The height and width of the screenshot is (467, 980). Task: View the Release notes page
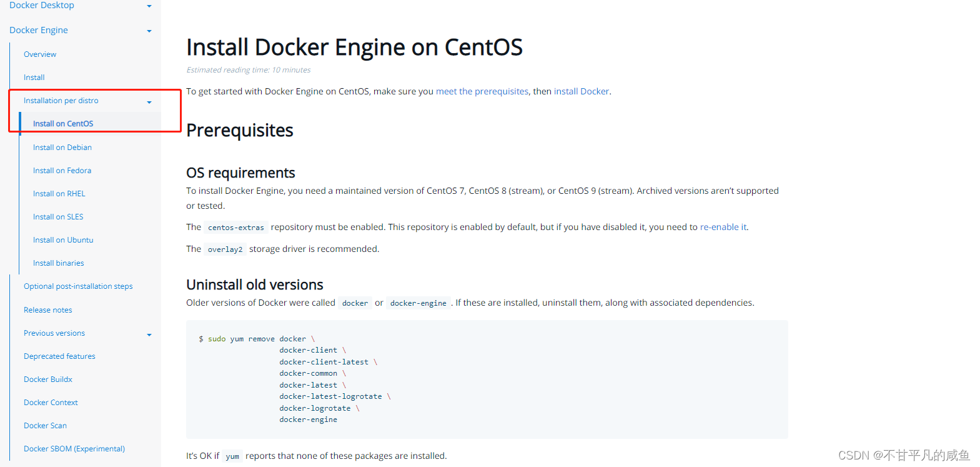tap(48, 310)
